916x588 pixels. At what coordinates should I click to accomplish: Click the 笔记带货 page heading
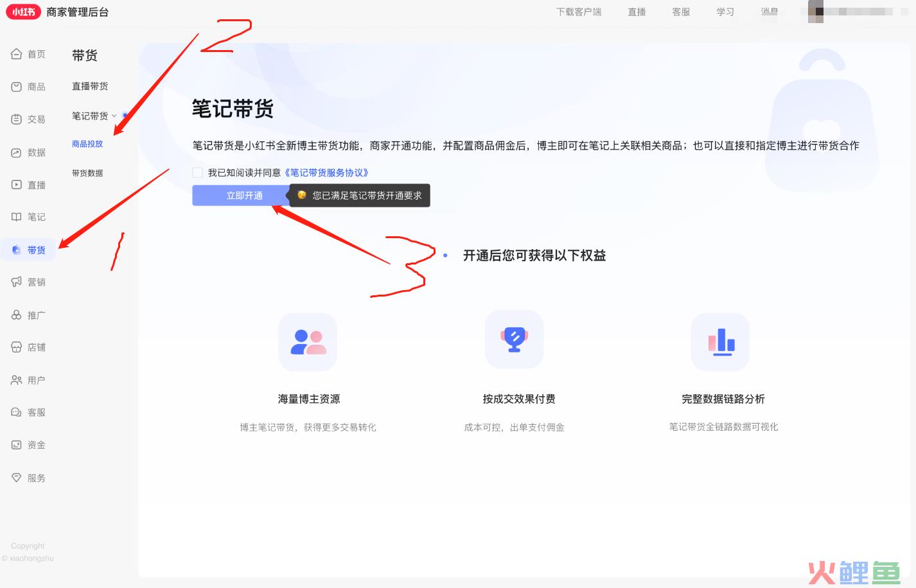click(233, 108)
